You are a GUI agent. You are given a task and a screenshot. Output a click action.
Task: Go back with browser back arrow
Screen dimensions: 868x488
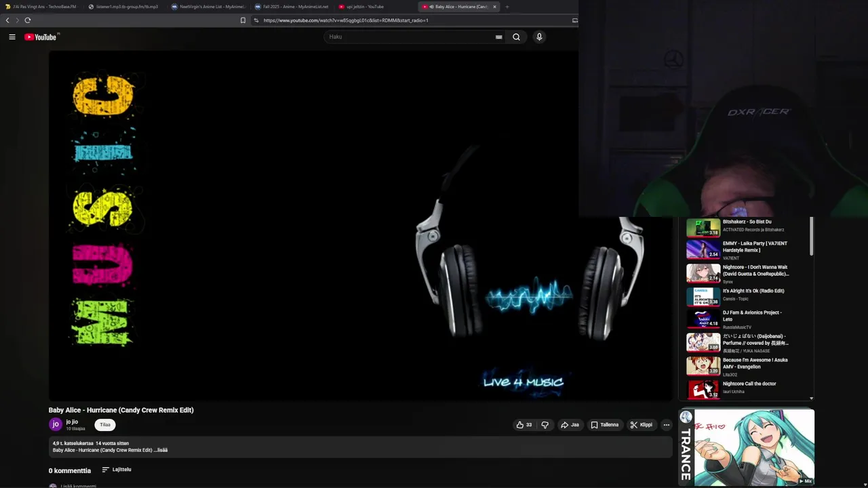point(7,20)
